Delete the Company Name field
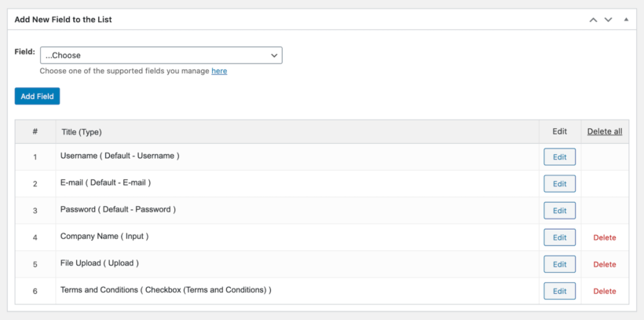This screenshot has width=644, height=320. click(605, 237)
